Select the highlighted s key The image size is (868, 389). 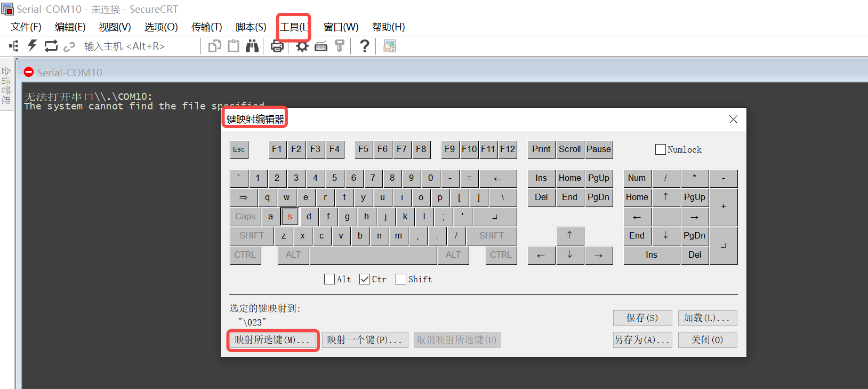(290, 217)
